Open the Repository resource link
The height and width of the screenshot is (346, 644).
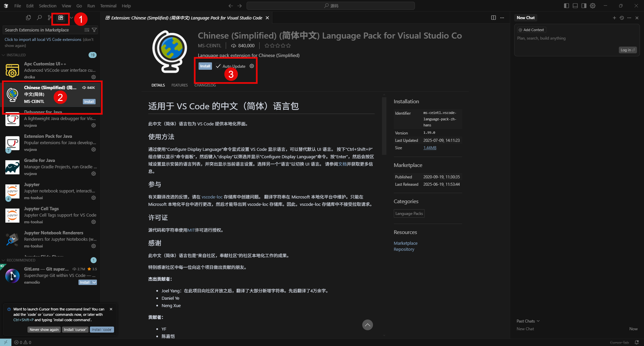coord(404,249)
